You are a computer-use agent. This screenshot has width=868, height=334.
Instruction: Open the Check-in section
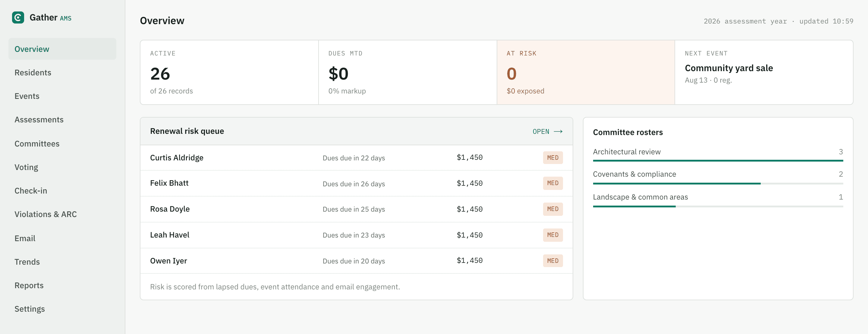[62, 191]
